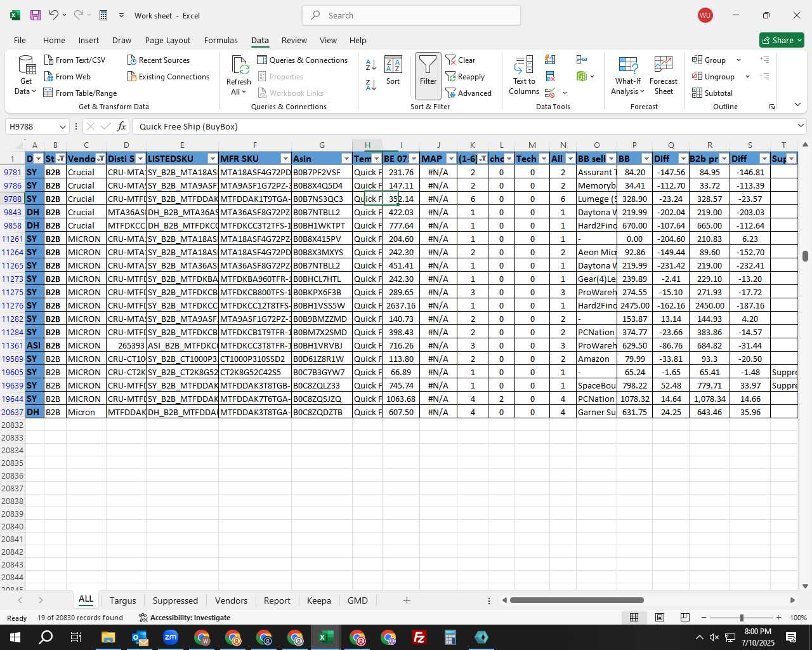Click the Subtotal command
The image size is (812, 650).
[x=712, y=93]
